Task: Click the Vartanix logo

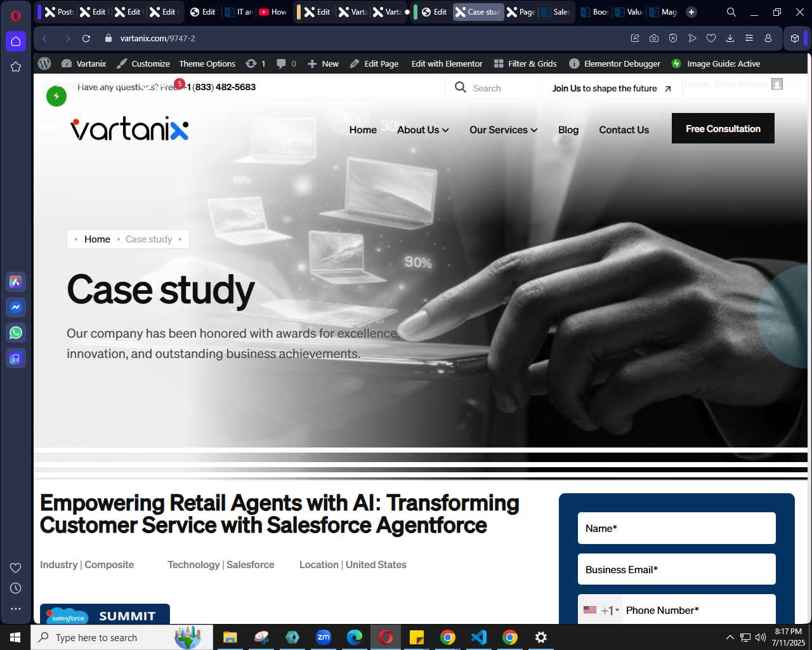Action: point(129,129)
